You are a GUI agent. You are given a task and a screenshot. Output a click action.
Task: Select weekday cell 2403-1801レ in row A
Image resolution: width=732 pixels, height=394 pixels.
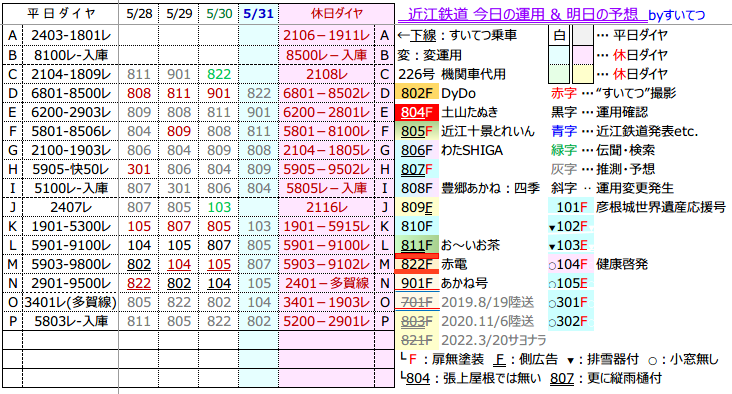point(70,35)
